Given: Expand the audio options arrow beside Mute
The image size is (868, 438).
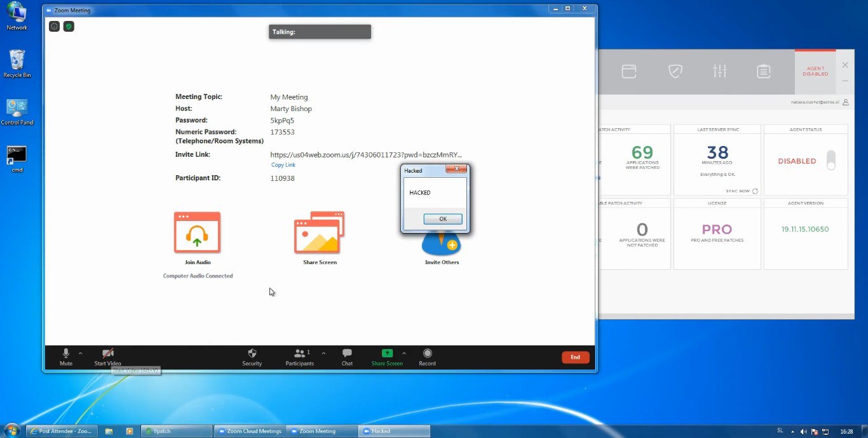Looking at the screenshot, I should pyautogui.click(x=80, y=353).
